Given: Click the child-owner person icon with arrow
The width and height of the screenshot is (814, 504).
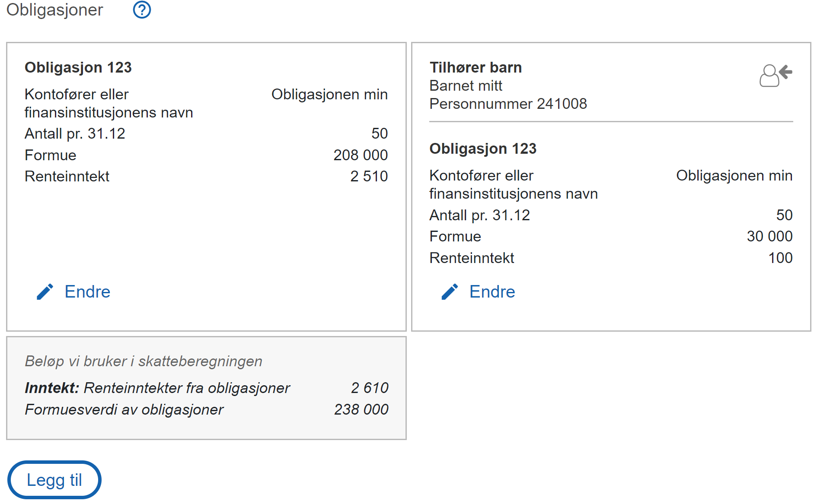Looking at the screenshot, I should click(x=776, y=76).
